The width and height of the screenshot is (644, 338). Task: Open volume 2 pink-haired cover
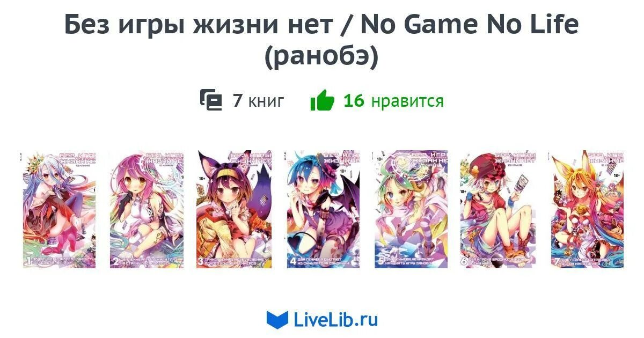(147, 210)
